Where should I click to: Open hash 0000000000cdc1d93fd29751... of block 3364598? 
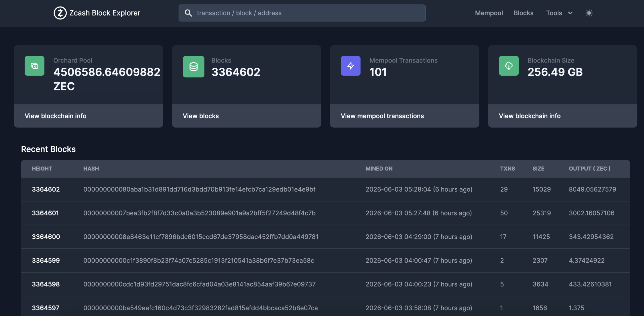tap(199, 284)
